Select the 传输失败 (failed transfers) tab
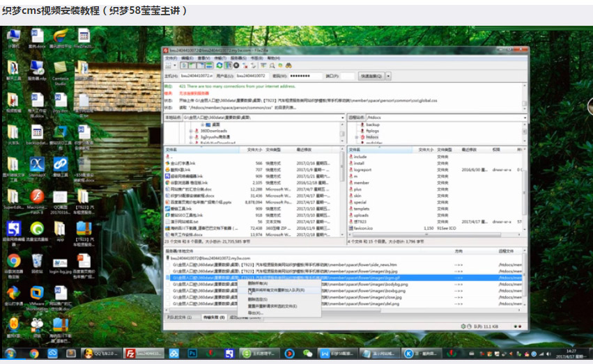 click(213, 317)
